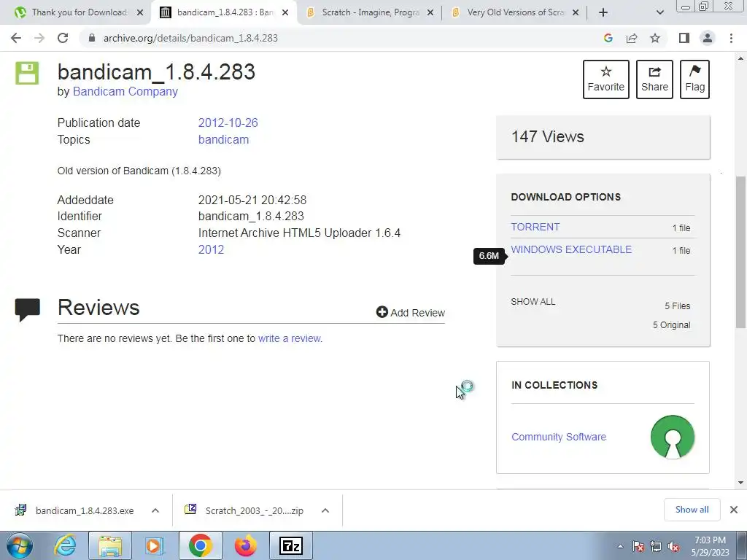Viewport: 747px width, 560px height.
Task: Go back to the previous page
Action: click(16, 38)
